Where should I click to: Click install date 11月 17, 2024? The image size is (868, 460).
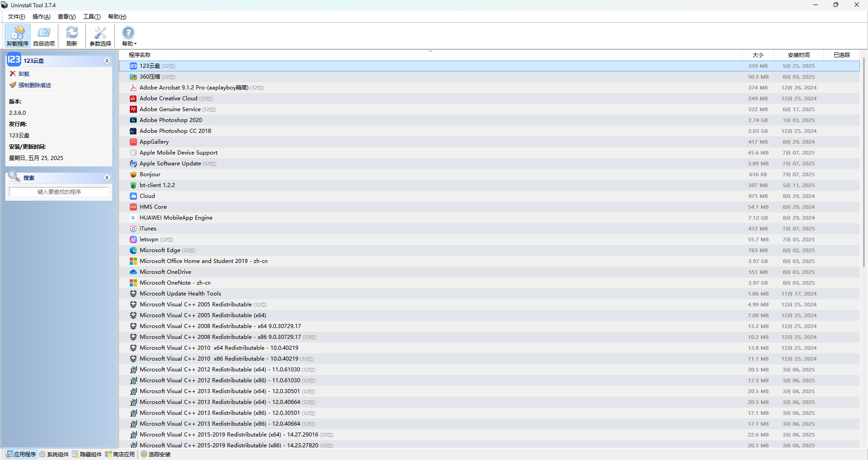point(799,294)
